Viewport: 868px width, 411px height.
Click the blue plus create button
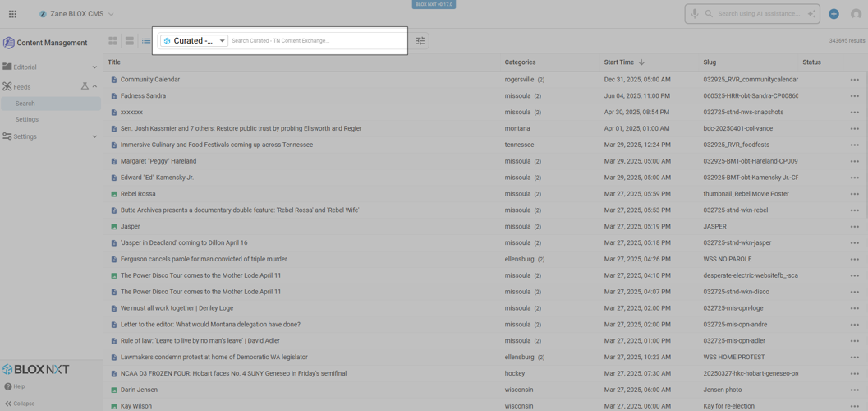click(834, 14)
